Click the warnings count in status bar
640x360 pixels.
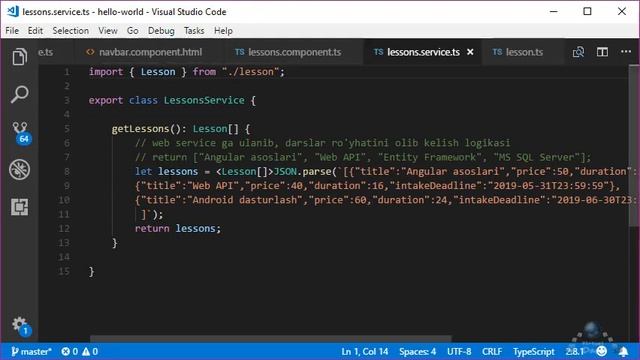pos(90,351)
